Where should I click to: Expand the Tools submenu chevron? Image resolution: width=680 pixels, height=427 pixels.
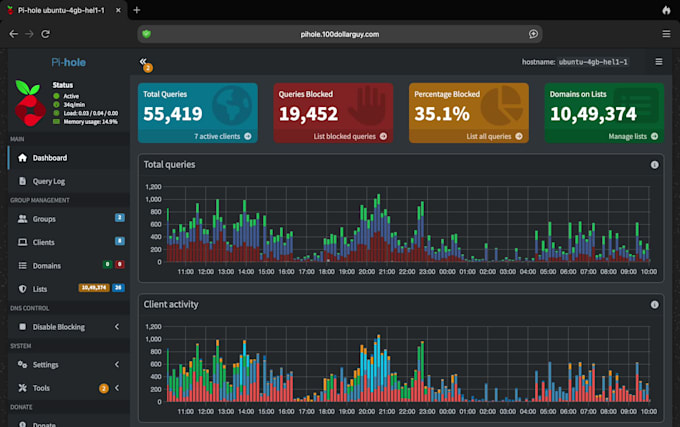(117, 388)
